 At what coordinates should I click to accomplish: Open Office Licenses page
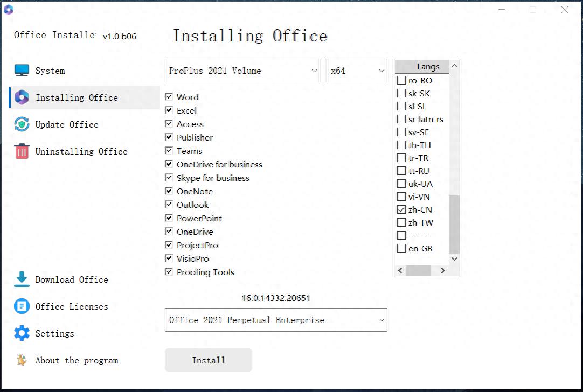[x=72, y=306]
